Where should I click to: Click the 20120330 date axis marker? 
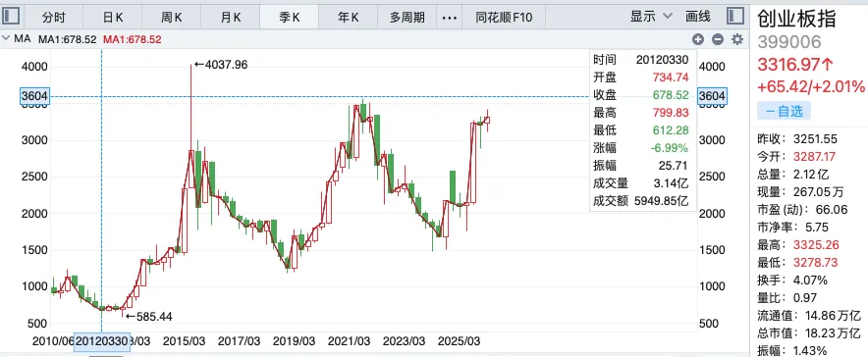[x=102, y=341]
